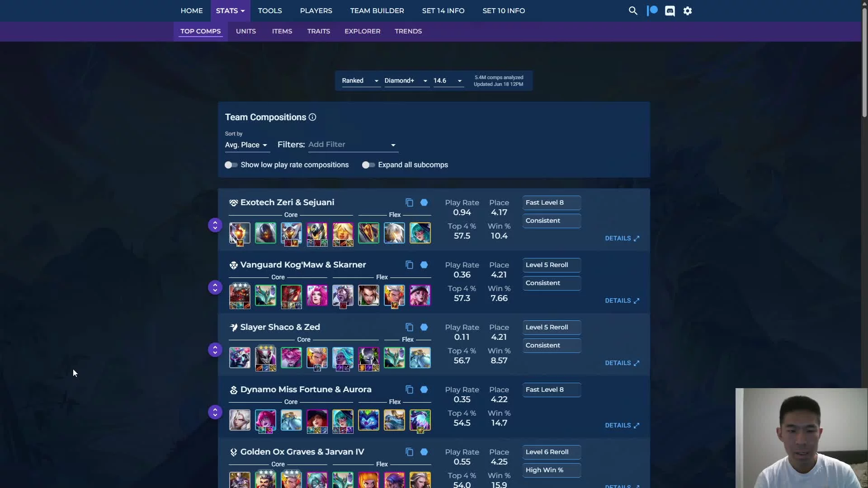Image resolution: width=868 pixels, height=488 pixels.
Task: Expand subcomps for Dynamo Miss Fortune & Aurora
Action: (215, 412)
